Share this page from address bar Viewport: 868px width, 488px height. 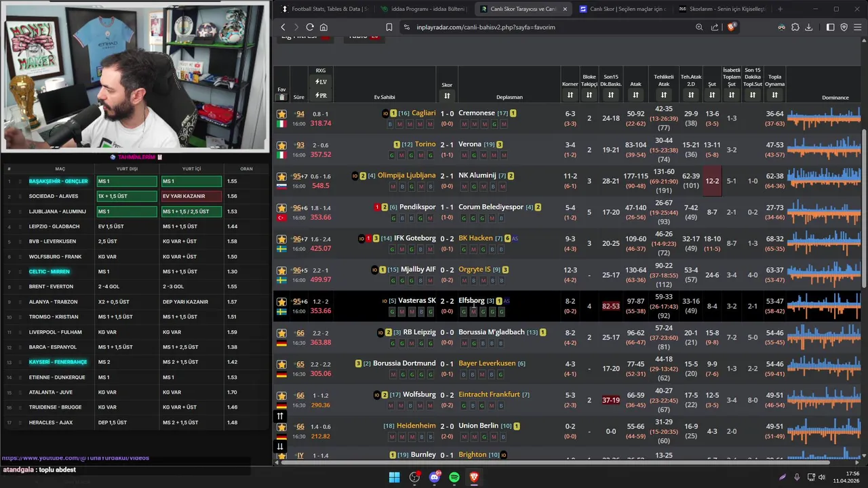[715, 27]
